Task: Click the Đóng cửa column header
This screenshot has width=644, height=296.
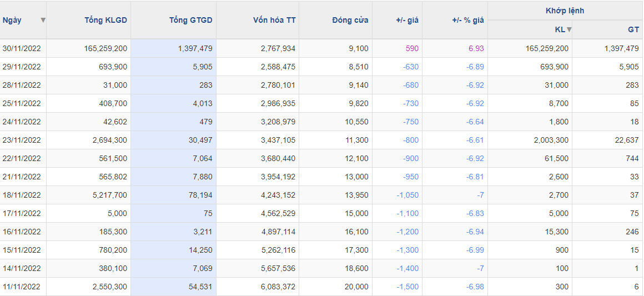Action: click(x=350, y=20)
